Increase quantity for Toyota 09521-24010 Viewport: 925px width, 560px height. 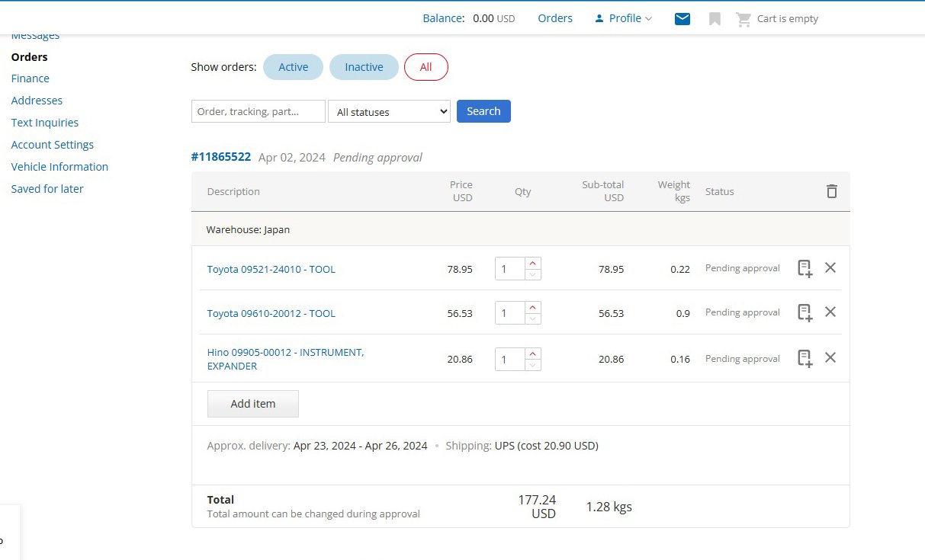click(533, 263)
